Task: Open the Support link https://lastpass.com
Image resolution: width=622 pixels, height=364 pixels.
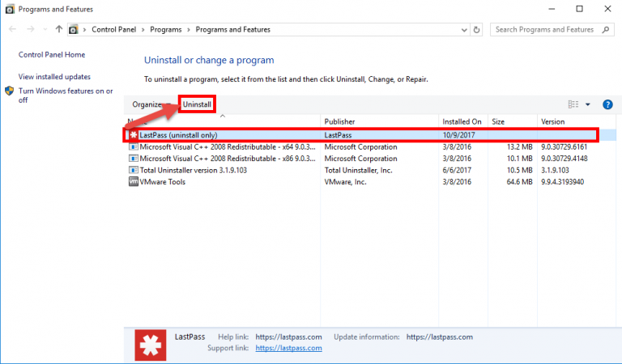Action: click(x=288, y=348)
